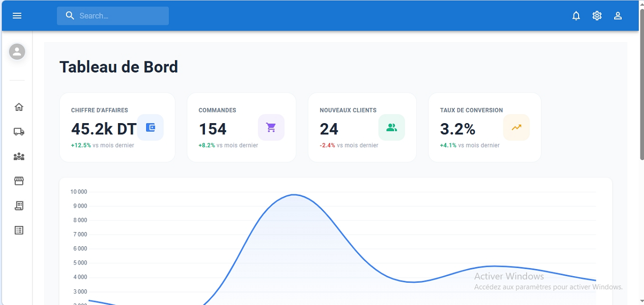Image resolution: width=644 pixels, height=305 pixels.
Task: Open settings with the gear icon
Action: [597, 15]
